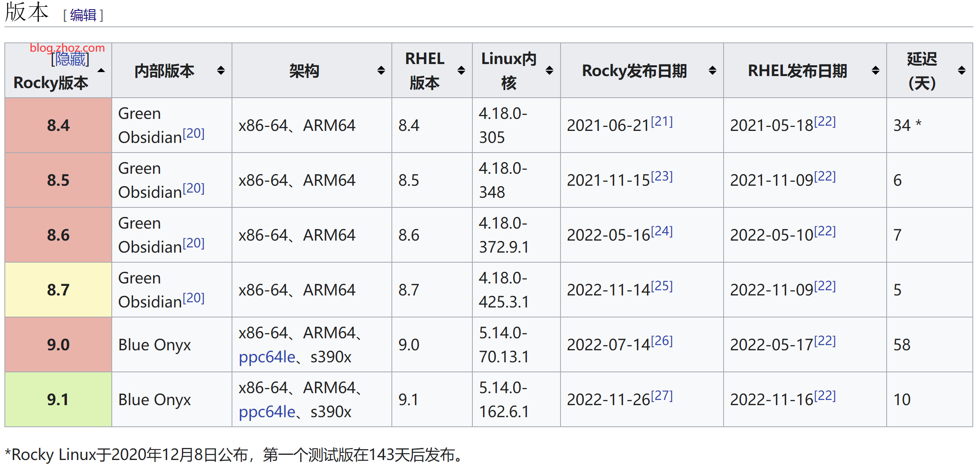Sort by 内部版本 column arrows
This screenshot has width=980, height=472.
click(221, 70)
